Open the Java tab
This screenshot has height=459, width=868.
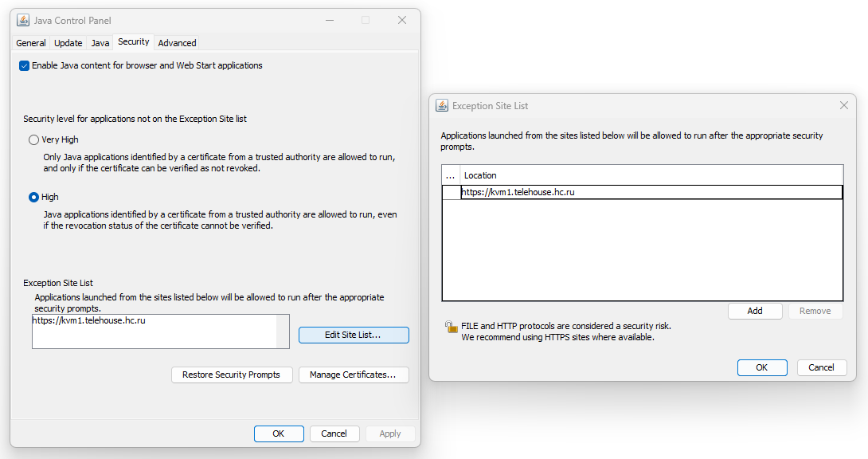[x=100, y=43]
